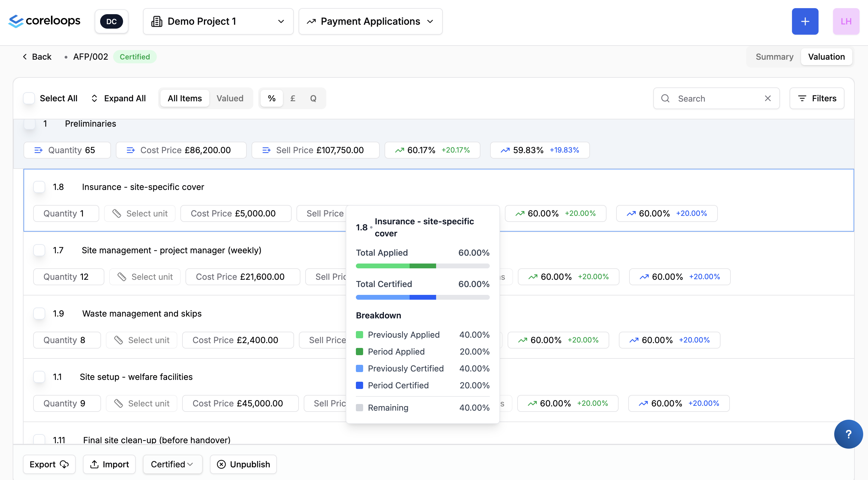Check the box for item 1.8 Insurance
This screenshot has width=868, height=480.
pyautogui.click(x=39, y=187)
